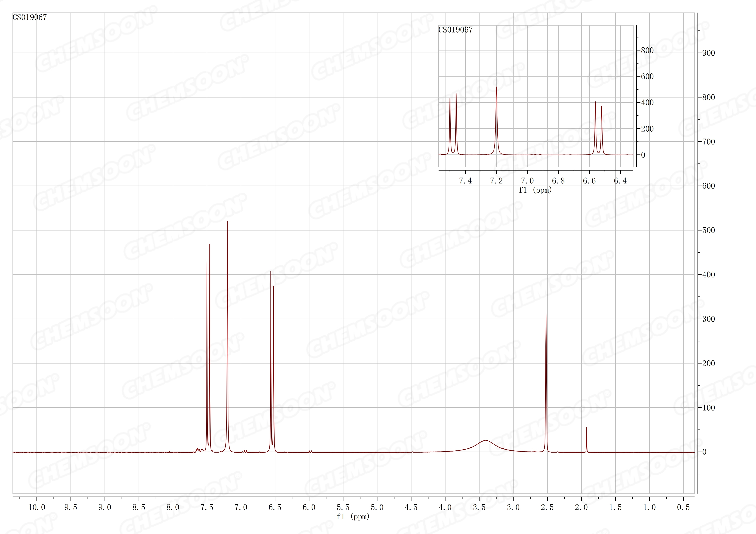Choose the 2.0 tick label on main x-axis
Image resolution: width=756 pixels, height=534 pixels.
tap(581, 507)
